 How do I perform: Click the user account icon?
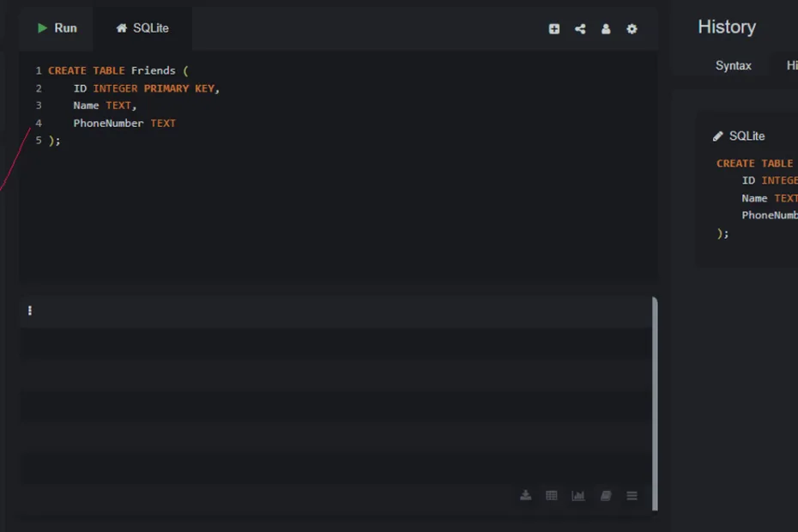pyautogui.click(x=606, y=29)
